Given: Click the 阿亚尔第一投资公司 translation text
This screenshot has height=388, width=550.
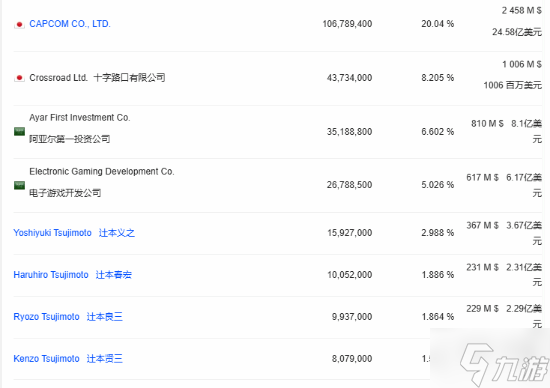Looking at the screenshot, I should [69, 139].
